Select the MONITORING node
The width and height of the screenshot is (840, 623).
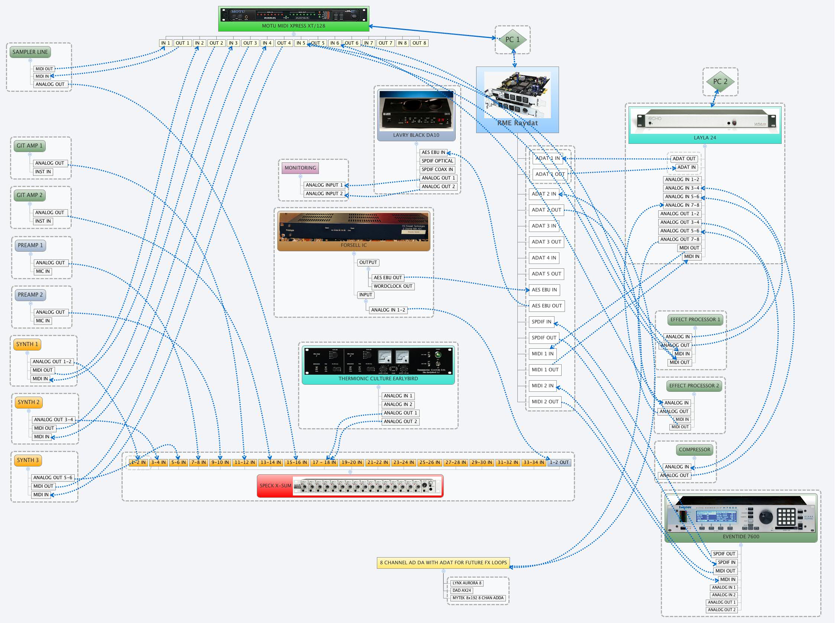pyautogui.click(x=300, y=168)
